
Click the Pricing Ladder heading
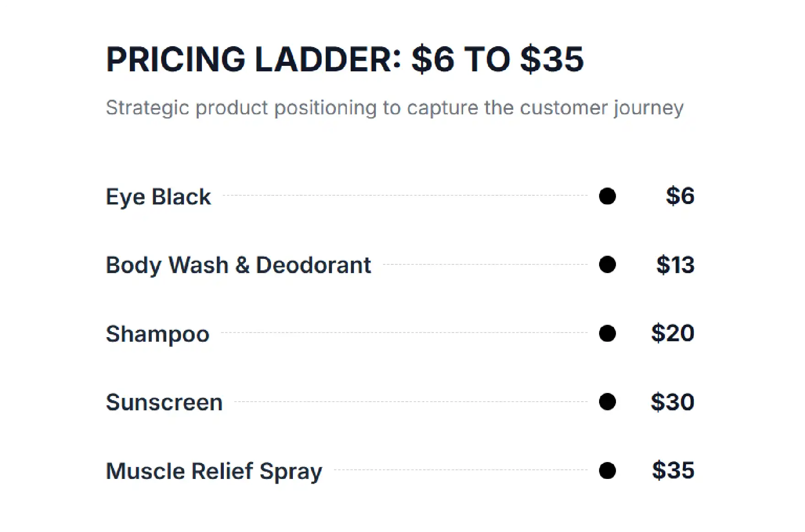[345, 59]
